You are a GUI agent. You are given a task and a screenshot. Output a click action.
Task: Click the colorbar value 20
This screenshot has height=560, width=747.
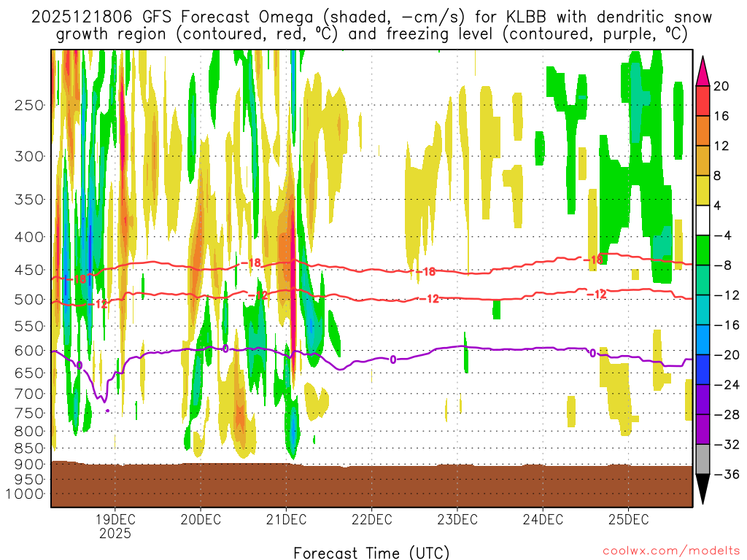(721, 86)
